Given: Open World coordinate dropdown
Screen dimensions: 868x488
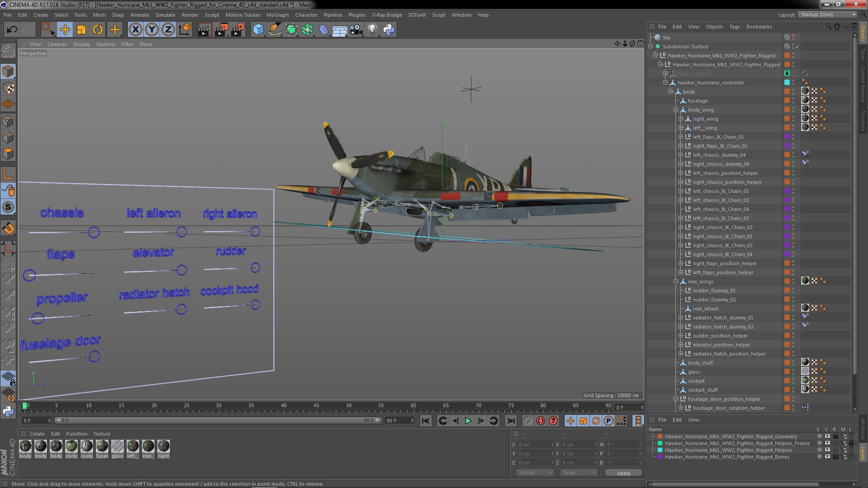Looking at the screenshot, I should coord(535,473).
